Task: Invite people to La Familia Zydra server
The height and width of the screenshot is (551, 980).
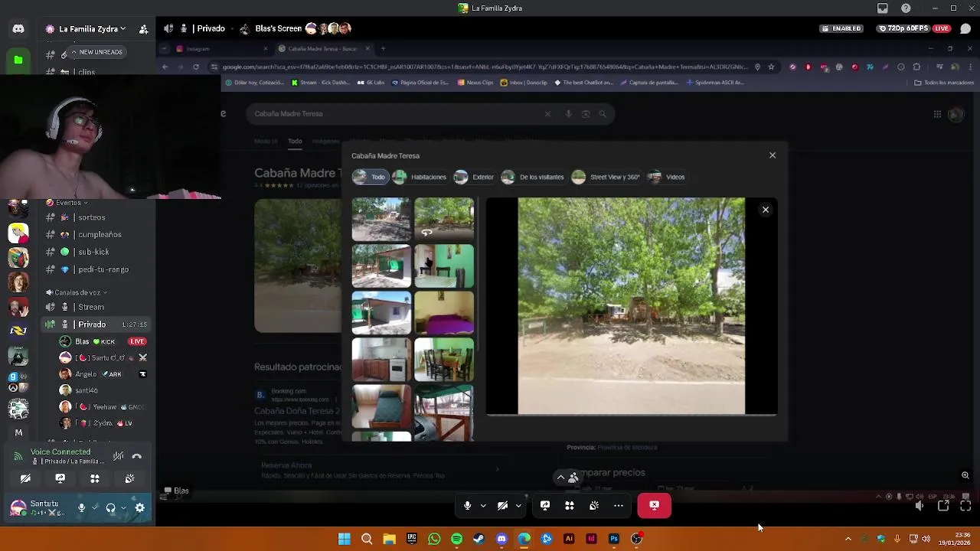Action: (x=143, y=29)
